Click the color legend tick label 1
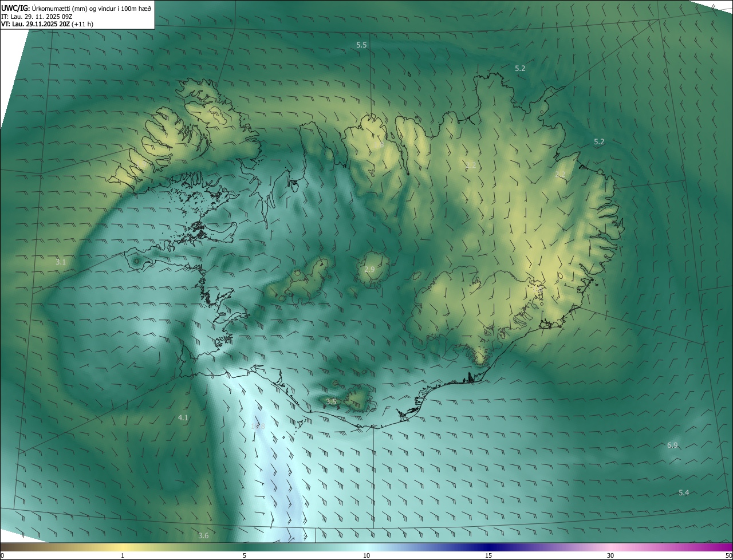 123,555
